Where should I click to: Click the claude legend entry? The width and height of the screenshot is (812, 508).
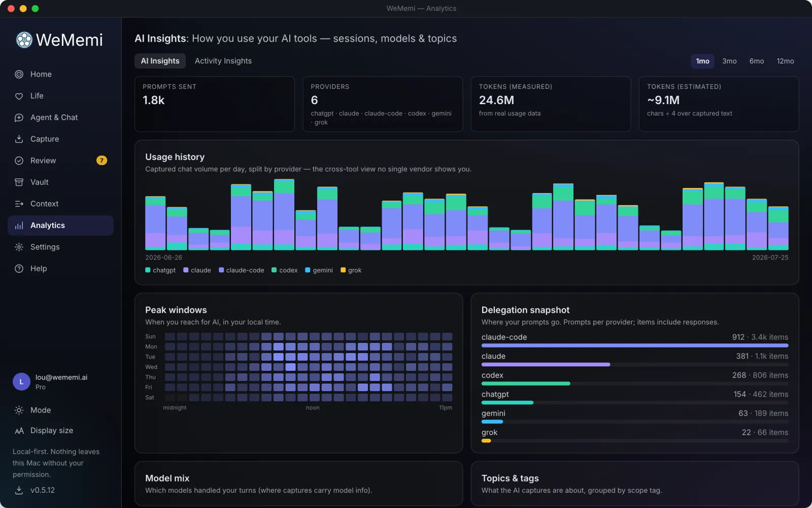[x=197, y=270]
